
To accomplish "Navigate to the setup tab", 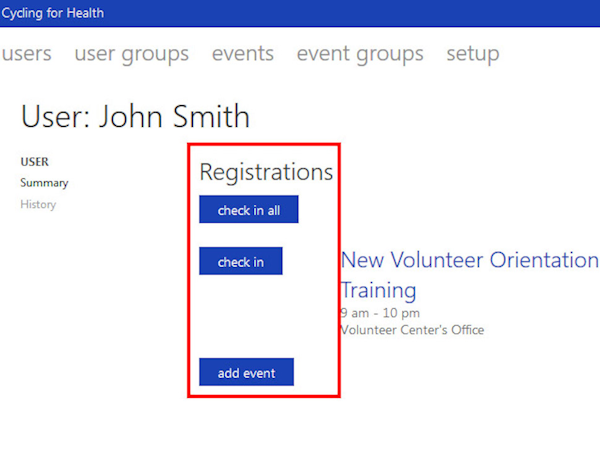I will 472,54.
